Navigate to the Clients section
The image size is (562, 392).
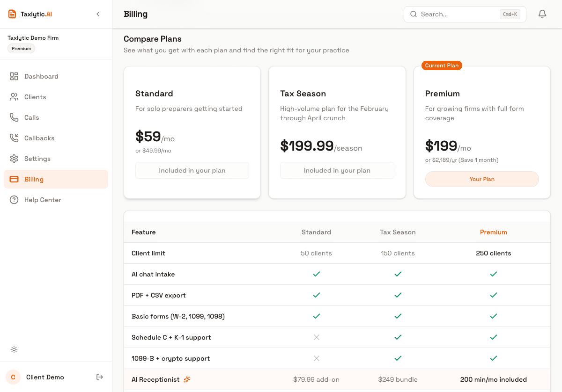click(x=35, y=97)
